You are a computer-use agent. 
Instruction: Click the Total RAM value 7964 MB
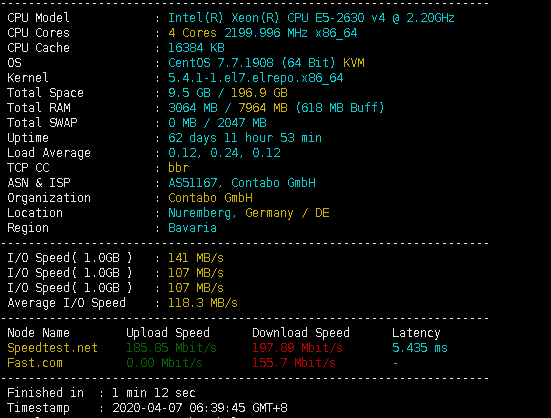263,108
